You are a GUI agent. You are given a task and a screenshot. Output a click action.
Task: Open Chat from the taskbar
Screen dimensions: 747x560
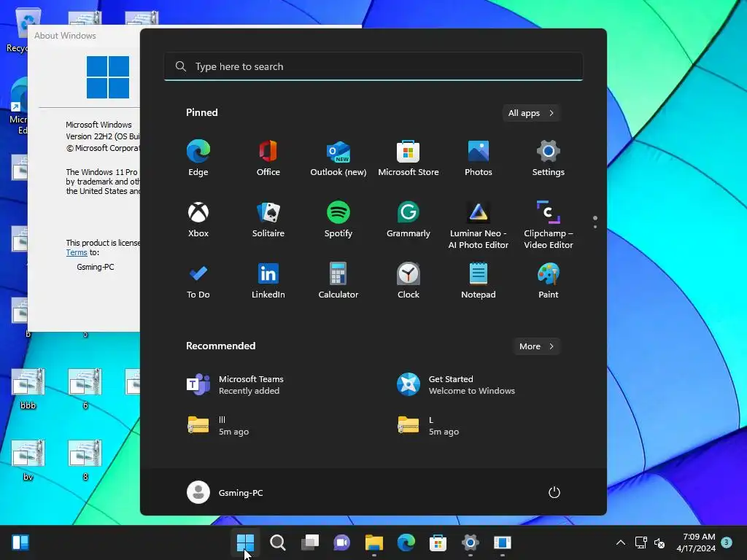point(341,542)
